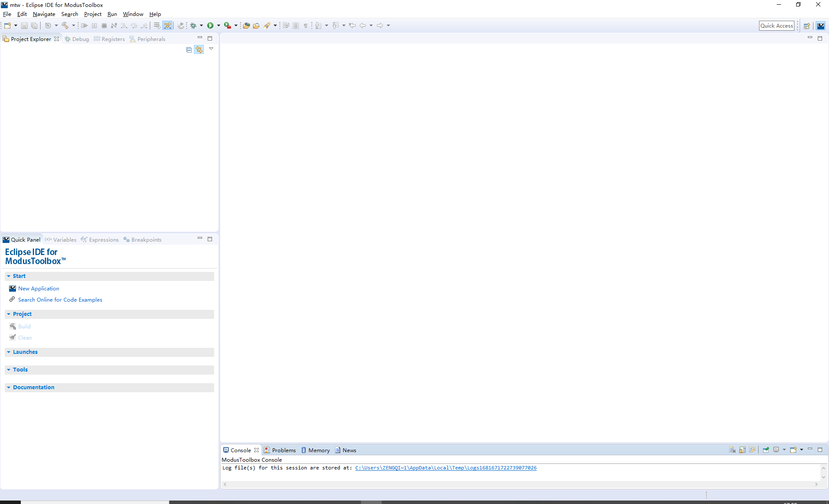
Task: Click the Open Type folder icon in toolbar
Action: pyautogui.click(x=246, y=25)
